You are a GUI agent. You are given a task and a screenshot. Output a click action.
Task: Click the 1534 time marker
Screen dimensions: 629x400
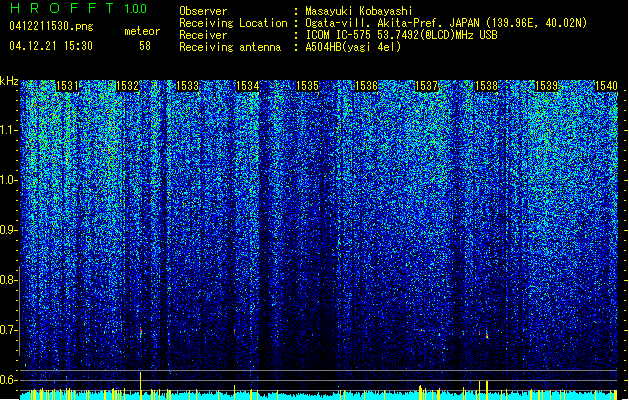tap(248, 86)
